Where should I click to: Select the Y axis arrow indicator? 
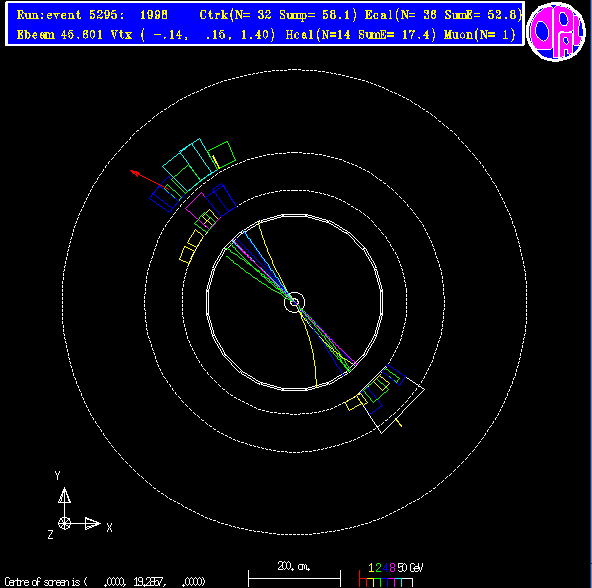pyautogui.click(x=64, y=495)
